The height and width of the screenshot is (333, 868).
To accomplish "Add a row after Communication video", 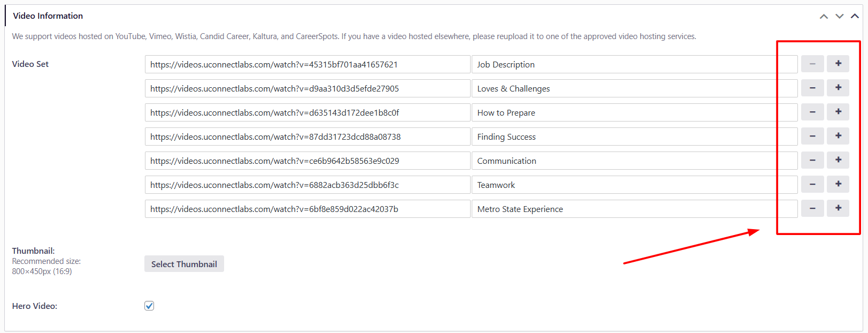I will coord(838,160).
